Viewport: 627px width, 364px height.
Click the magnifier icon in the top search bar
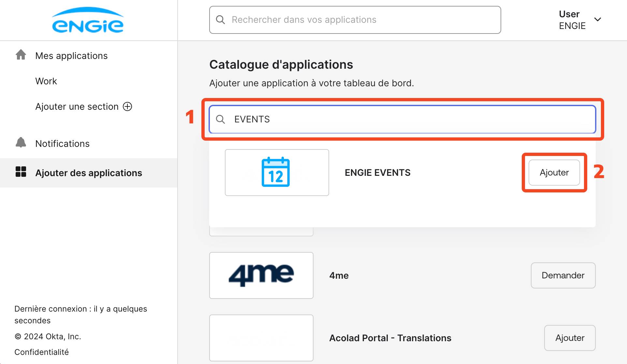(221, 20)
